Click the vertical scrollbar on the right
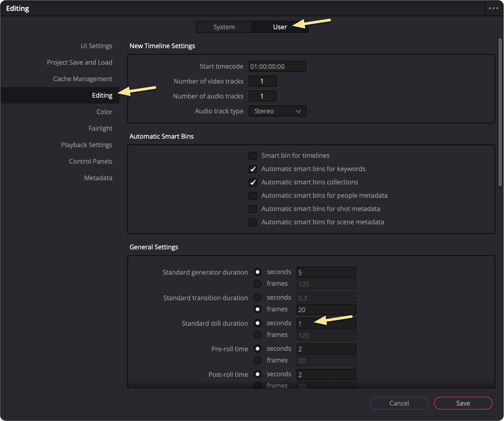Image resolution: width=504 pixels, height=421 pixels. pyautogui.click(x=500, y=112)
